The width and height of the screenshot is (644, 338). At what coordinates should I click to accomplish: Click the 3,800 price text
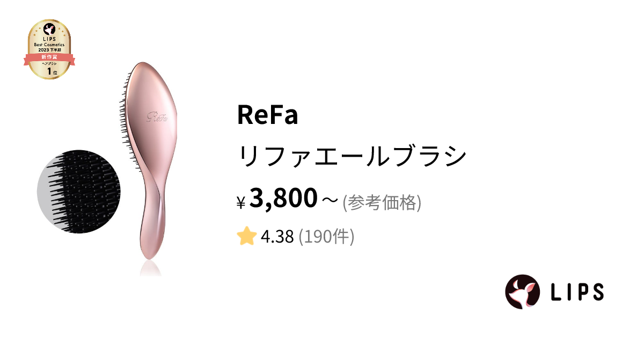(283, 199)
